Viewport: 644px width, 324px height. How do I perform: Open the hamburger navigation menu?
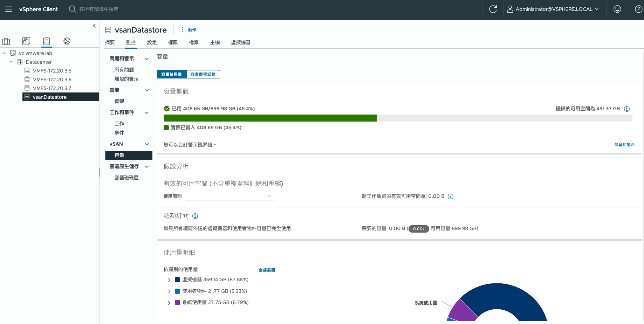[9, 9]
